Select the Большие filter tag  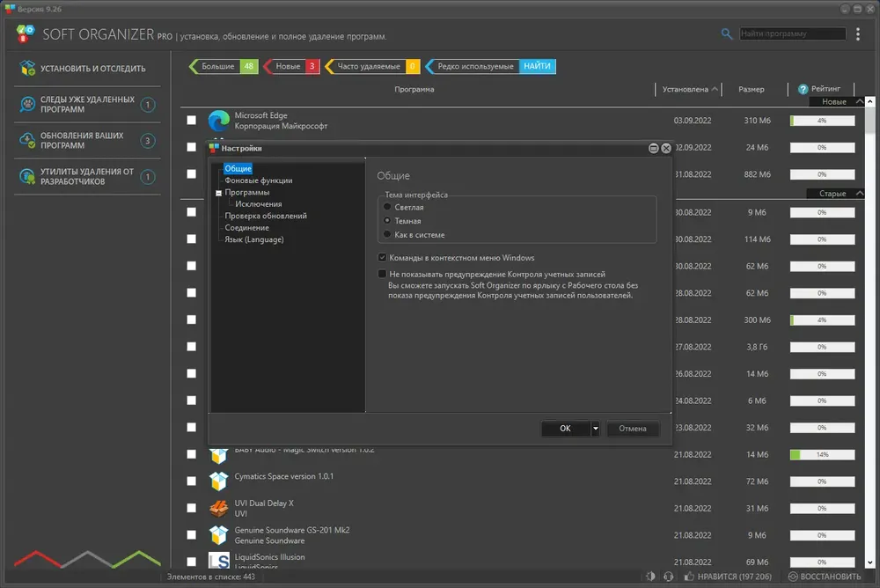click(x=224, y=66)
